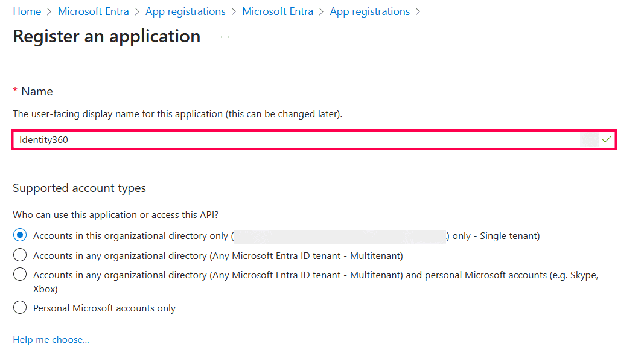Open the second Microsoft Entra breadcrumb

click(278, 11)
